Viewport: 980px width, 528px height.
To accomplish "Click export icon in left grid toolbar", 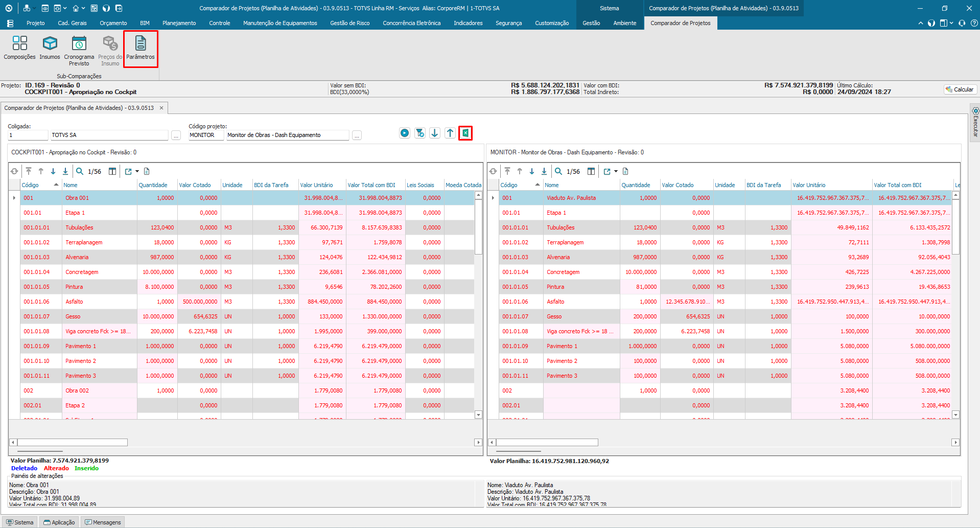I will point(128,171).
